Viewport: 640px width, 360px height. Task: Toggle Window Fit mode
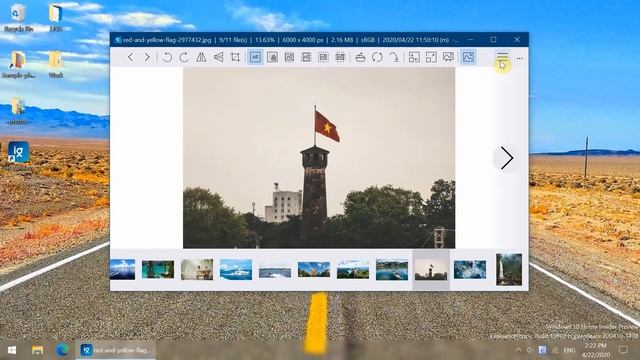coord(414,57)
